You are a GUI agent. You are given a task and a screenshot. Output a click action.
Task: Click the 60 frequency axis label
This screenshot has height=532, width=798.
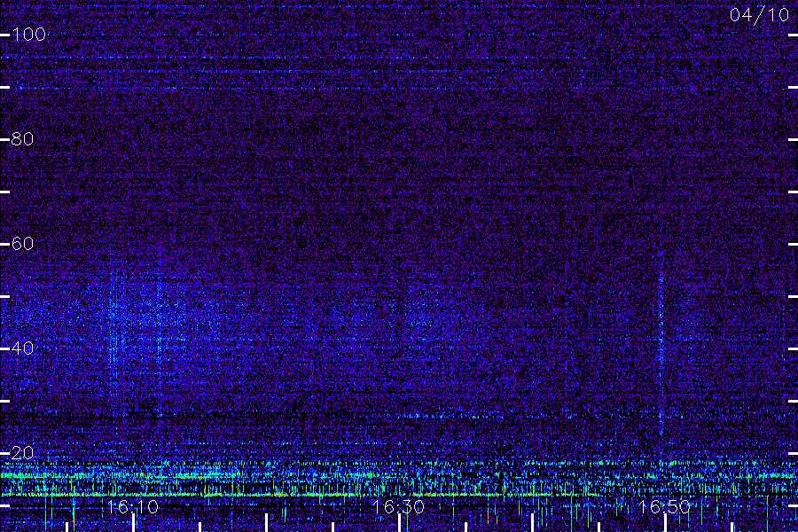[x=22, y=243]
